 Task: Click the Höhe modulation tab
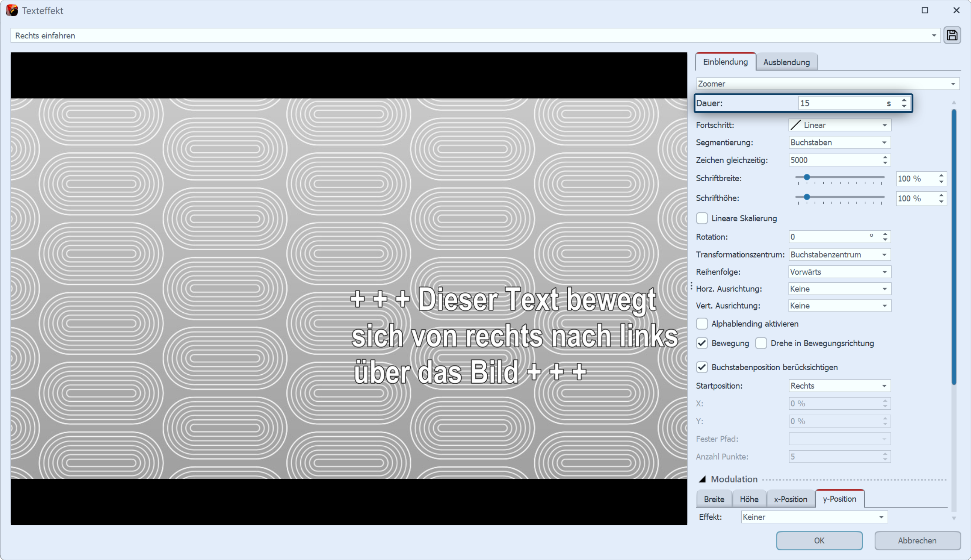click(x=748, y=499)
